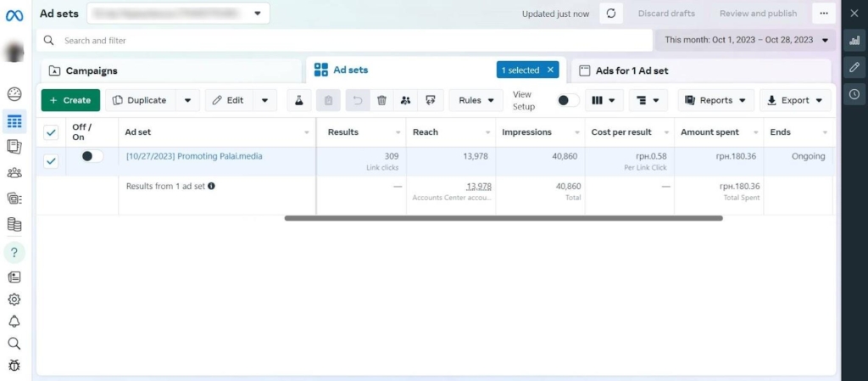Viewport: 868px width, 381px height.
Task: Open the bar chart icon in right panel
Action: tap(854, 40)
